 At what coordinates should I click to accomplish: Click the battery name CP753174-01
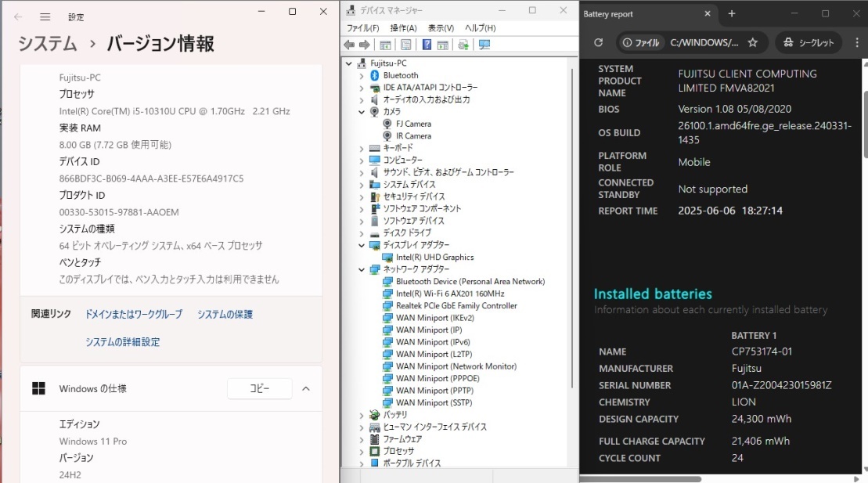coord(762,351)
